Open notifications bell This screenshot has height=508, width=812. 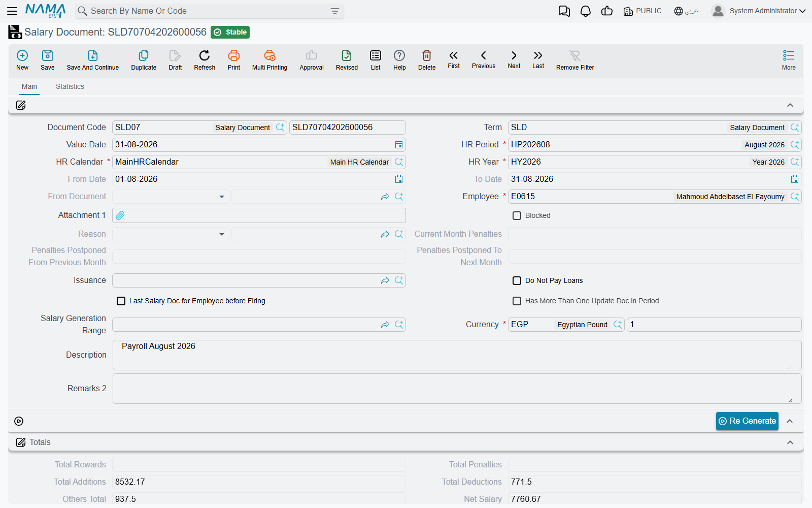click(586, 11)
